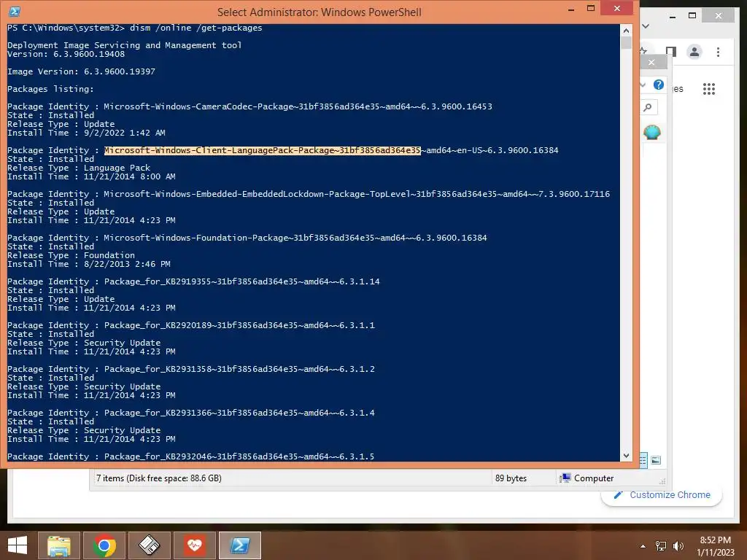Click the Package_for_KB2931366 line
Viewport: 747px width, 560px height.
point(191,413)
